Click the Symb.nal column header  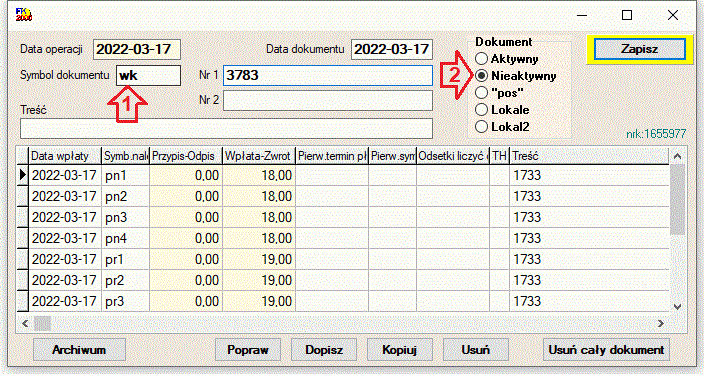click(x=125, y=156)
